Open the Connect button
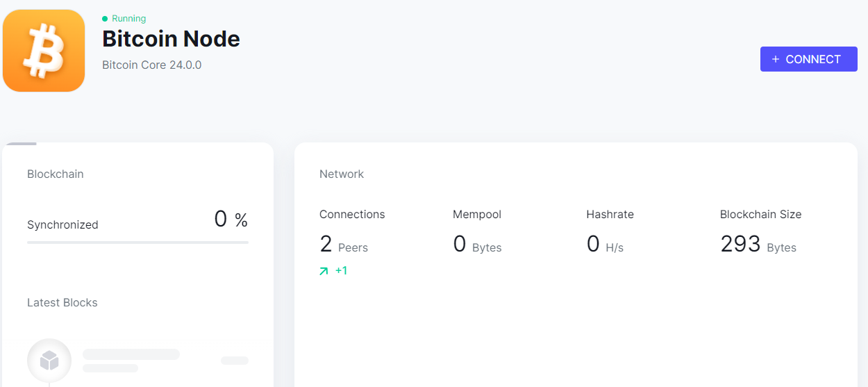868x387 pixels. [x=809, y=59]
